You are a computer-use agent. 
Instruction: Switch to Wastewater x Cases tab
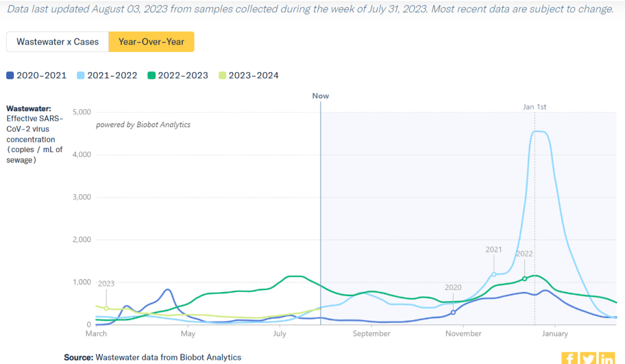click(57, 42)
